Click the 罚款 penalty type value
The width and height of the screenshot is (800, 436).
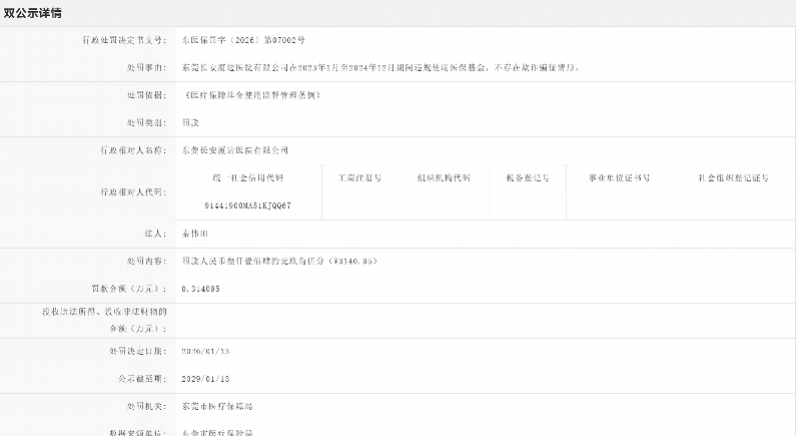(190, 123)
